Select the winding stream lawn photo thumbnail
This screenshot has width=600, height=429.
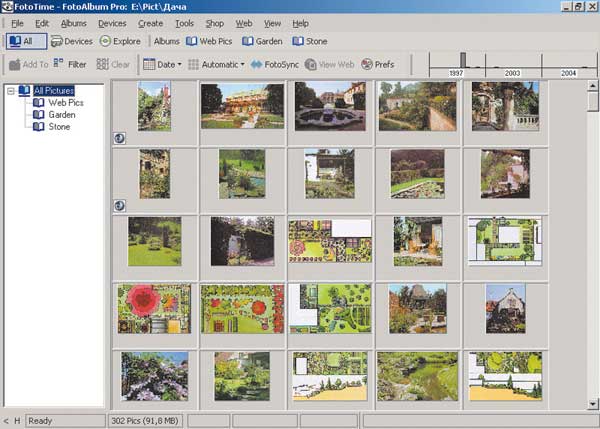[417, 376]
